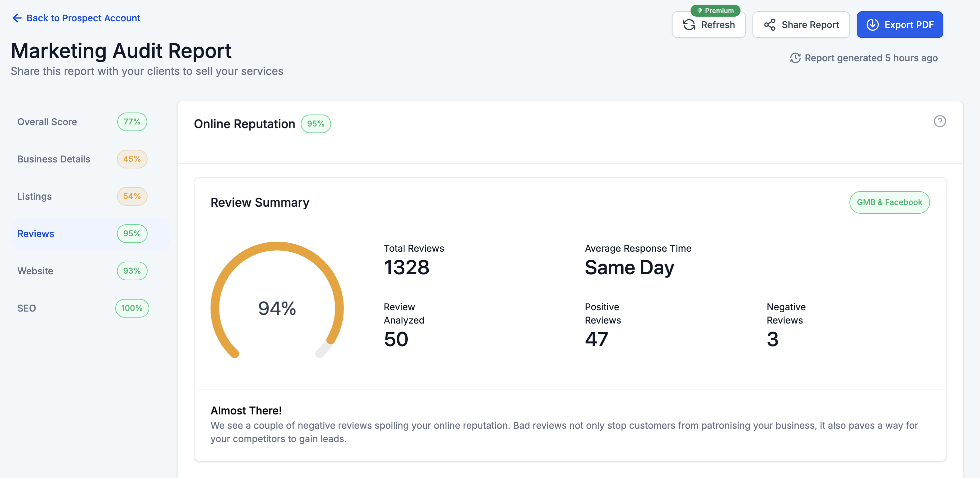
Task: Click the download icon in Export PDF
Action: point(872,25)
